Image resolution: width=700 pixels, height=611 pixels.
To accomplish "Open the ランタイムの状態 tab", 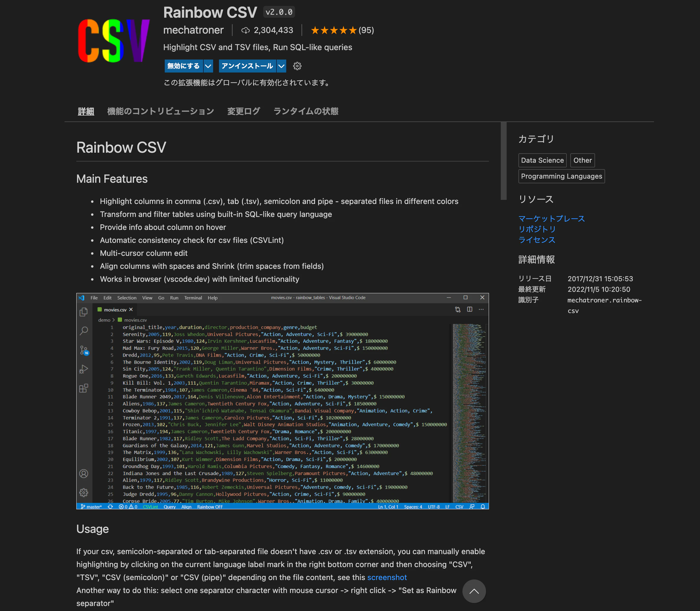I will pos(306,111).
